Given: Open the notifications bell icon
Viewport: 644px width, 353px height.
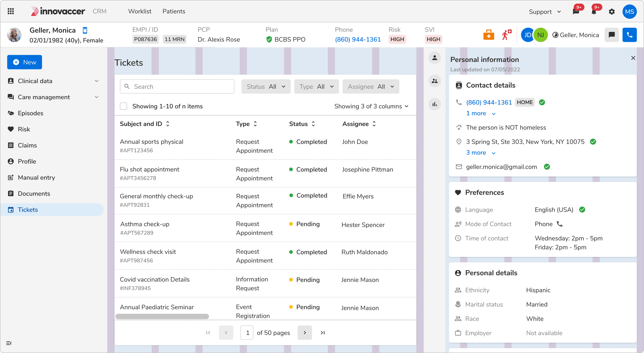Looking at the screenshot, I should click(x=594, y=12).
